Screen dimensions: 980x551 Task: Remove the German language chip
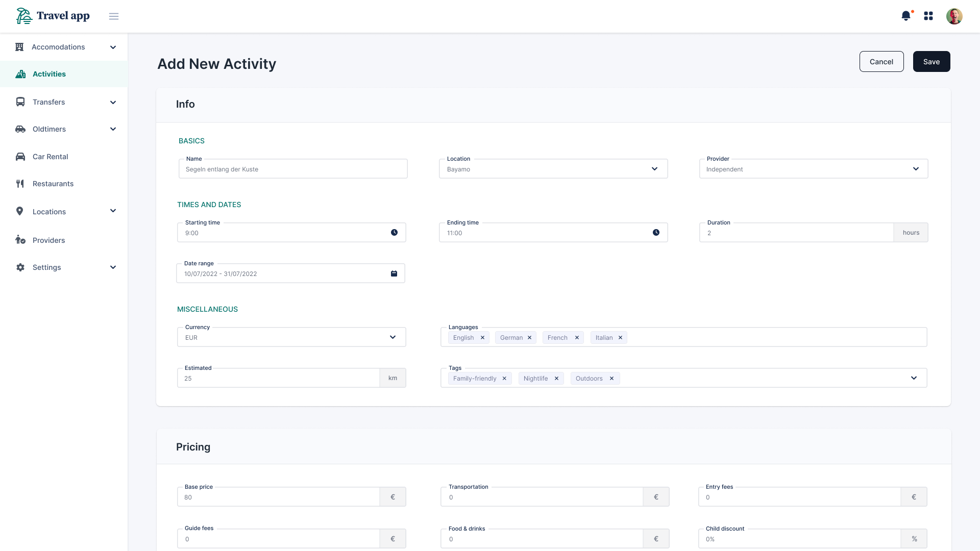[x=529, y=338]
